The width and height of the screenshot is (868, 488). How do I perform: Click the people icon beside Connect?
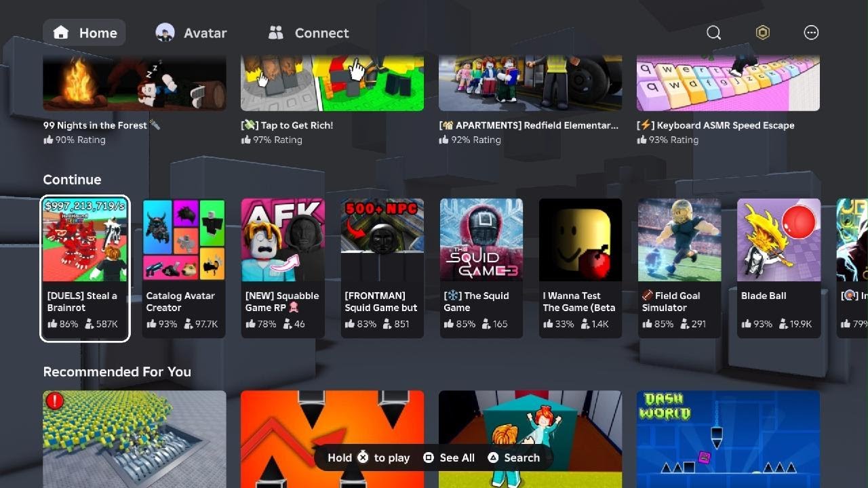275,33
